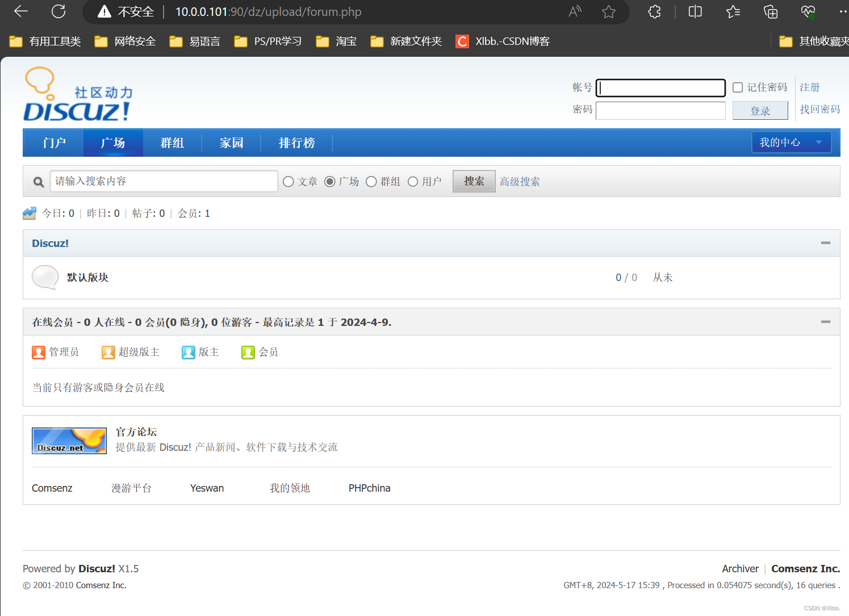Open collections icon in toolbar
This screenshot has width=849, height=616.
point(771,11)
